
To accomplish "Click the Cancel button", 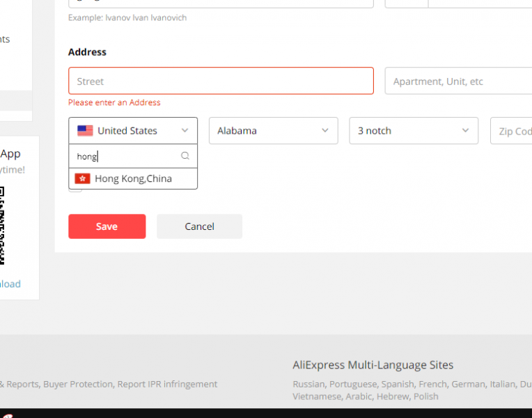I will pyautogui.click(x=199, y=226).
